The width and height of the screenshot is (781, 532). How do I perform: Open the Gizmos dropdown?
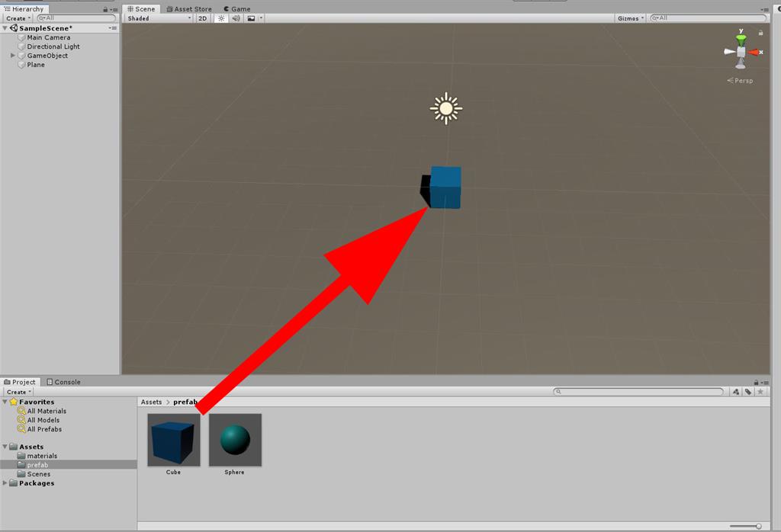click(x=628, y=18)
